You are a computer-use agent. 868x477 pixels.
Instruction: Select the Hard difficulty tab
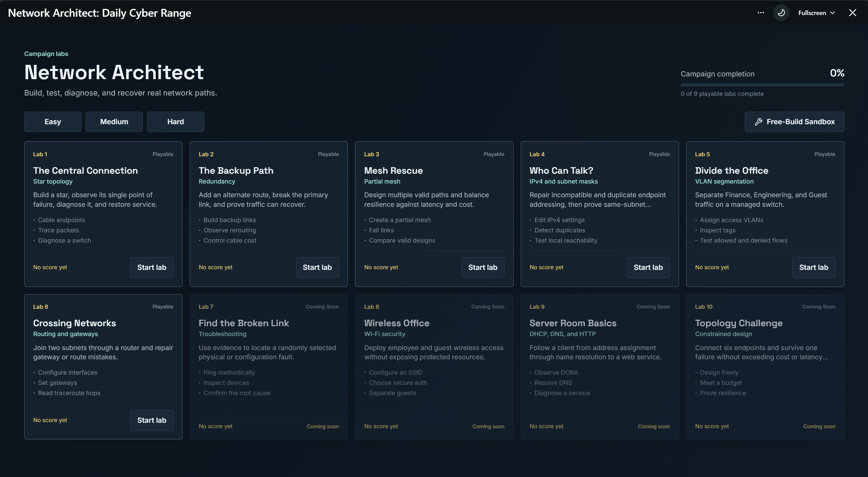tap(176, 122)
